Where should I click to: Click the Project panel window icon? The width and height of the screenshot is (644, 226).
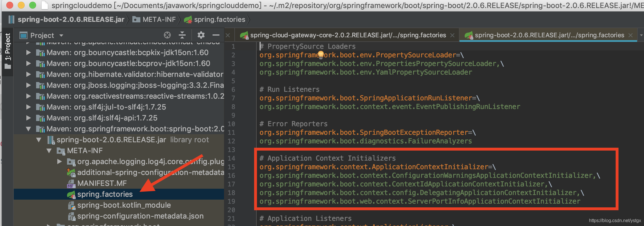pos(23,35)
